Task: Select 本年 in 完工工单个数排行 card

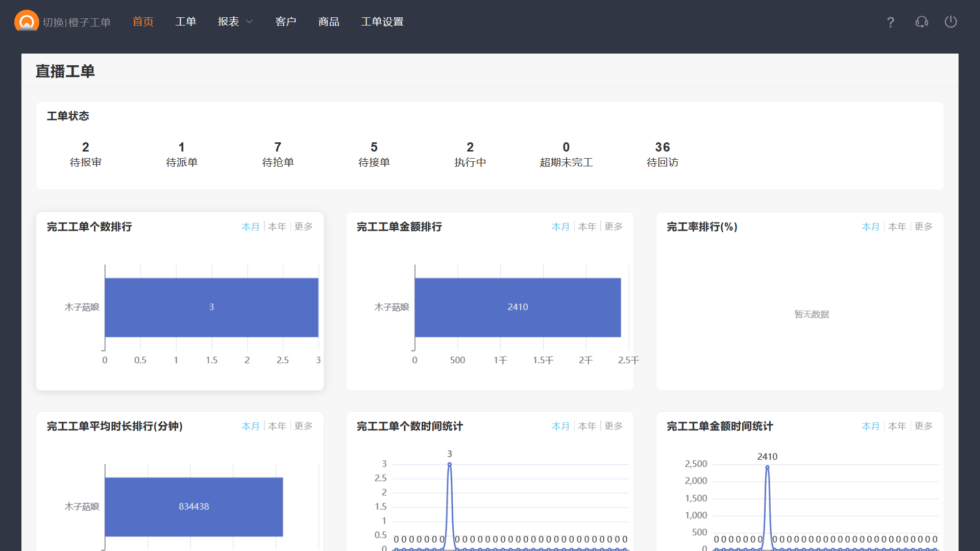Action: (277, 227)
